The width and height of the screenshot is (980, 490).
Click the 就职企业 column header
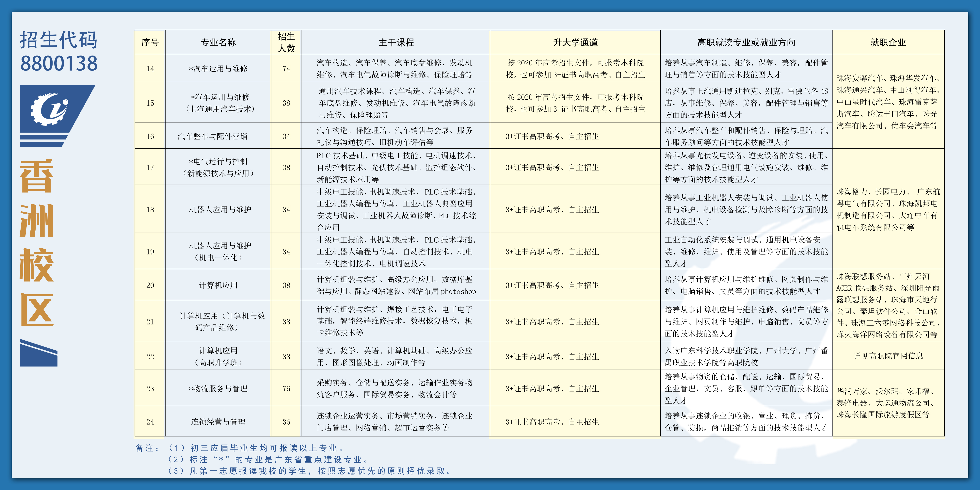888,42
